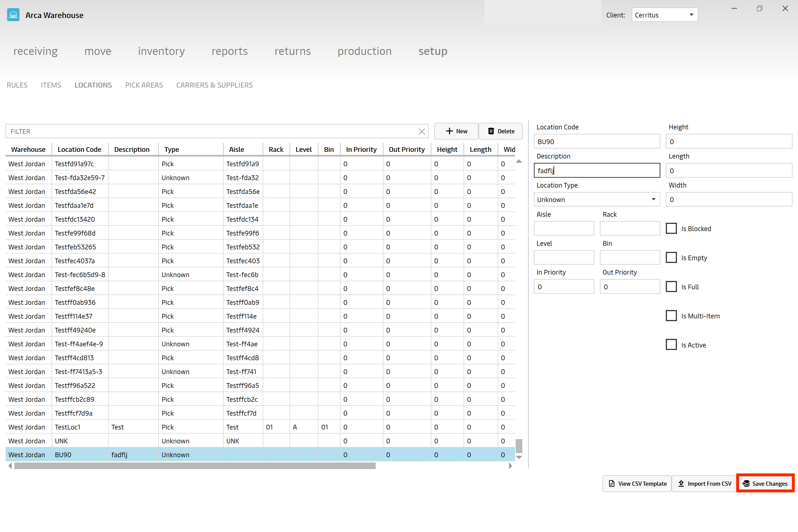Click the Level input field

point(564,257)
